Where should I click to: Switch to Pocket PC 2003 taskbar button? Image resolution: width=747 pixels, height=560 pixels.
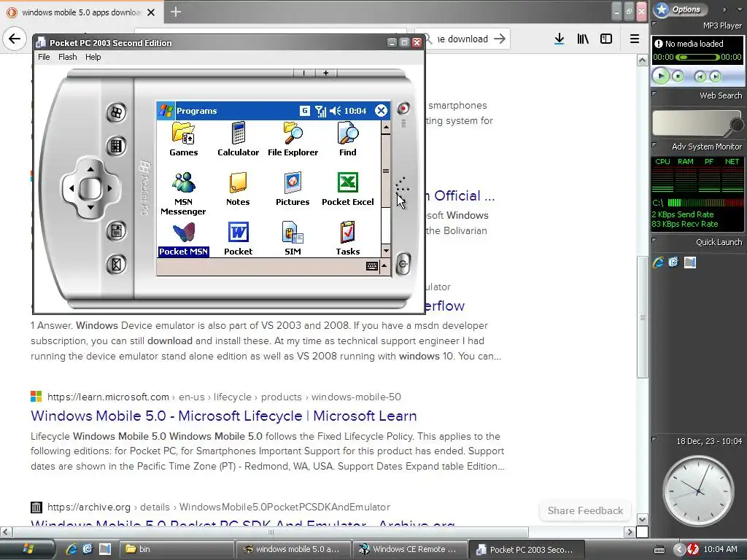pos(527,549)
